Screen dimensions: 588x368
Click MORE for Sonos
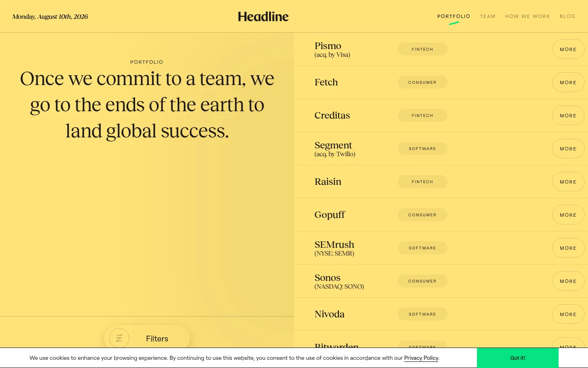[568, 281]
